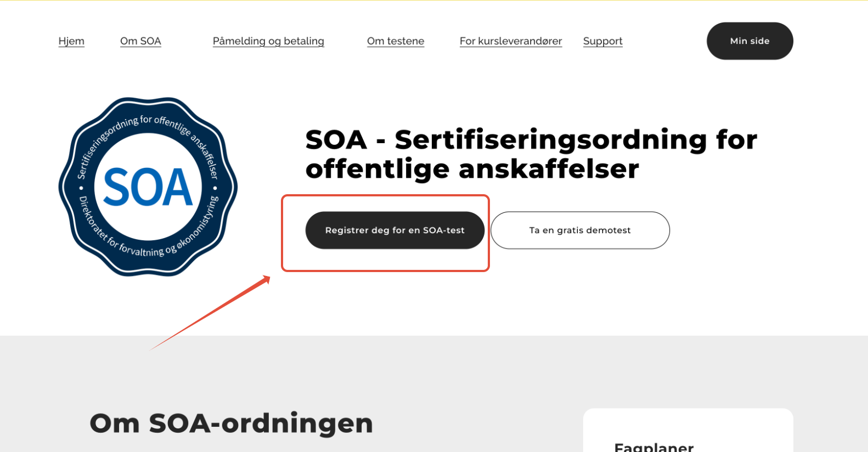
Task: Go to the Hjem page
Action: pos(71,41)
